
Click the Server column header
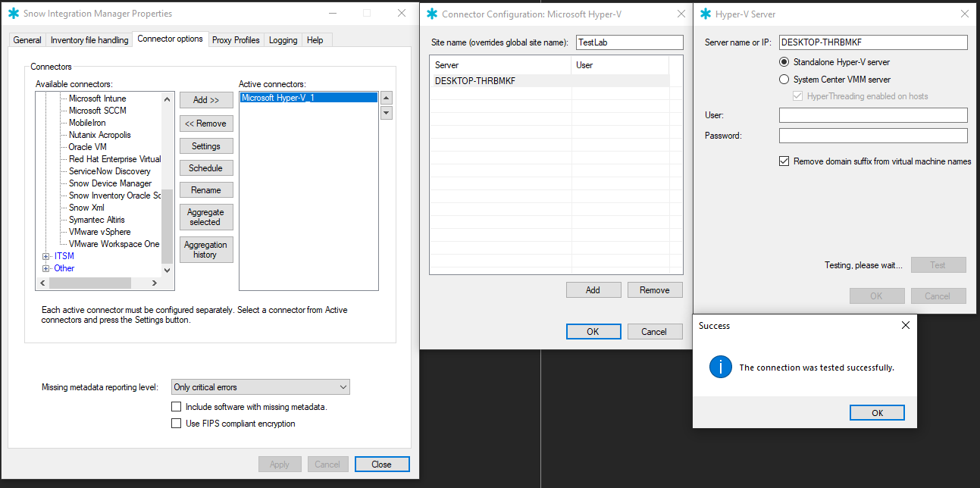tap(500, 65)
